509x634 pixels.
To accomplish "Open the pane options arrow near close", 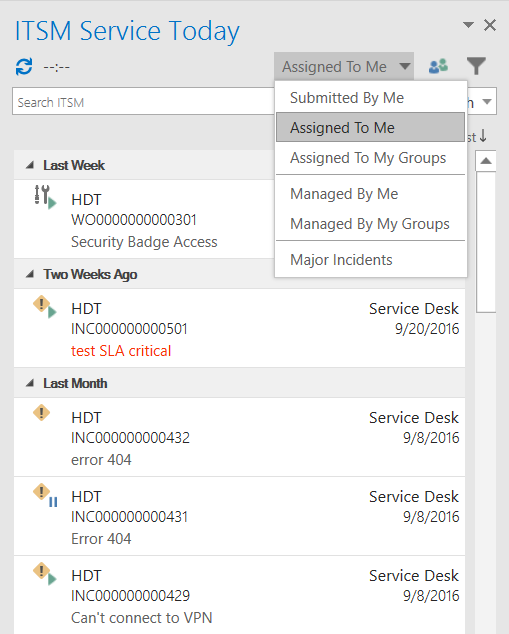I will coord(468,25).
